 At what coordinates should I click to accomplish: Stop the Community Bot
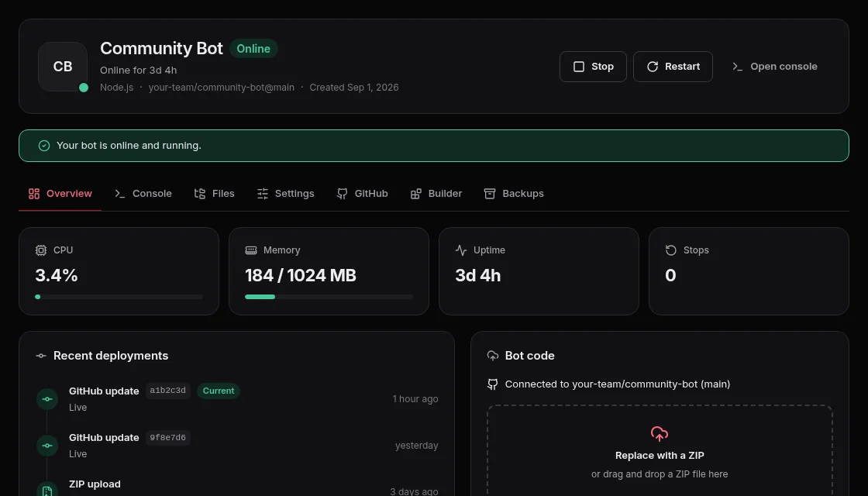593,67
